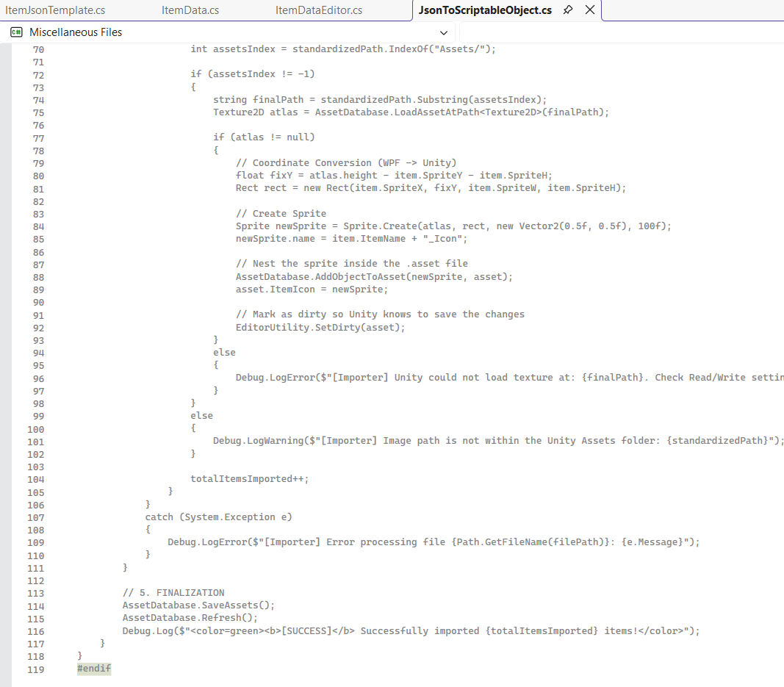784x687 pixels.
Task: Open the Miscellaneous Files project combo box
Action: pyautogui.click(x=230, y=32)
